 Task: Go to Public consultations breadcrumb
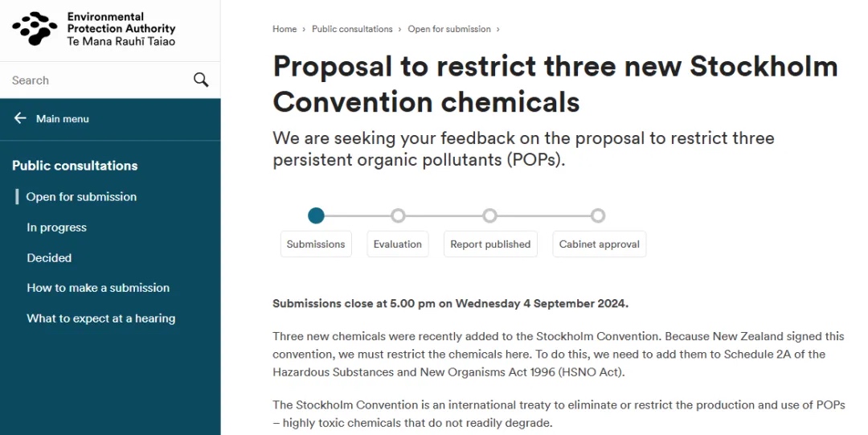[352, 29]
